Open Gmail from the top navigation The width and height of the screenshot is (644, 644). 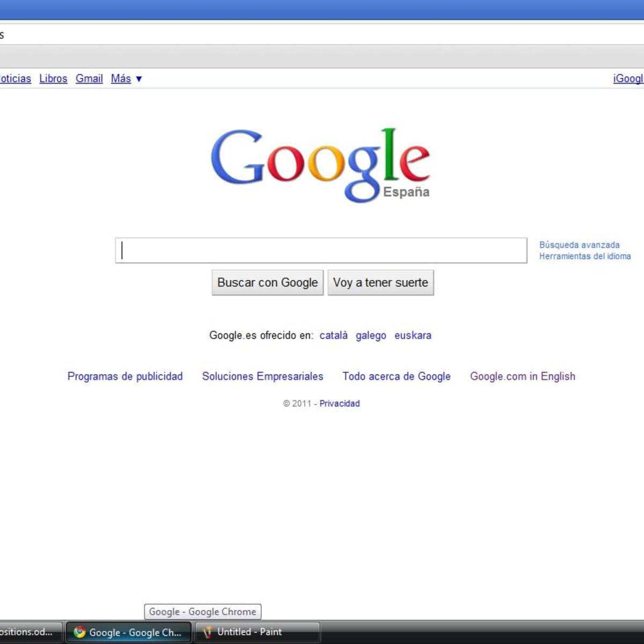pos(89,78)
